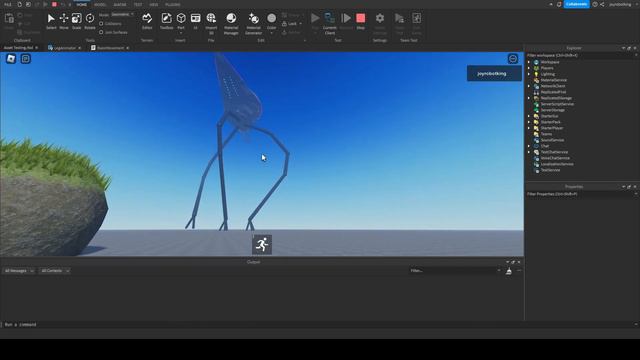Switch to the PLUGINS ribbon tab
Image resolution: width=640 pixels, height=360 pixels.
(x=173, y=4)
